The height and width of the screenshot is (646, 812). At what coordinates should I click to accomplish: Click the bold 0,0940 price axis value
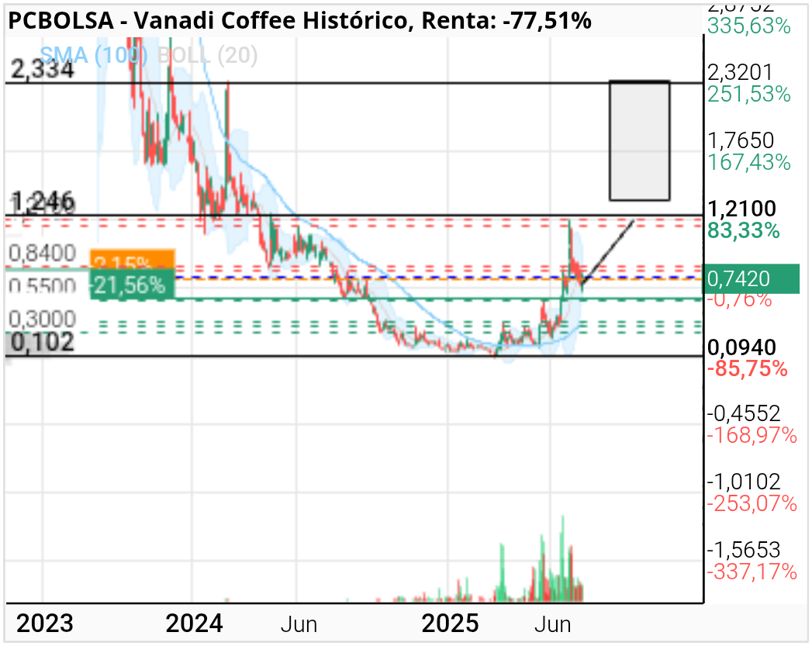pyautogui.click(x=741, y=347)
